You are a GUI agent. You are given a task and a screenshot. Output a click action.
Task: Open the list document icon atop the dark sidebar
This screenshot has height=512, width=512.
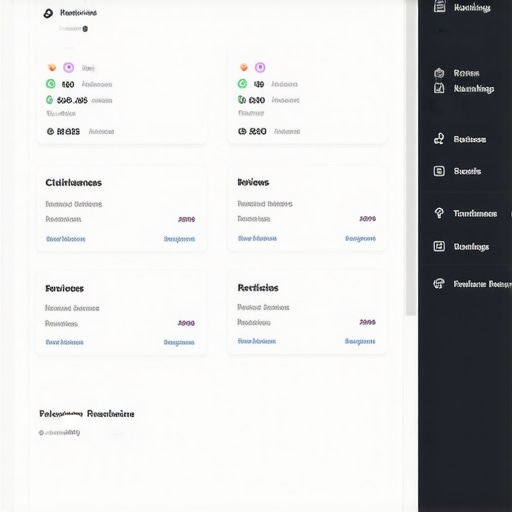[x=439, y=6]
